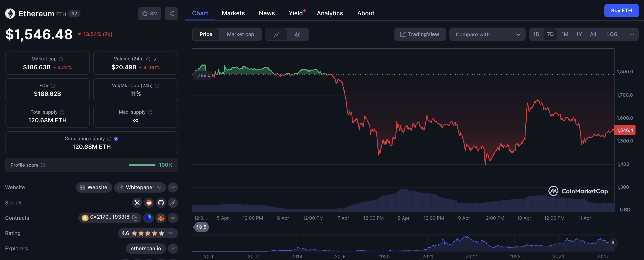This screenshot has width=644, height=260.
Task: Click the pause handle on range navigator
Action: (x=613, y=243)
